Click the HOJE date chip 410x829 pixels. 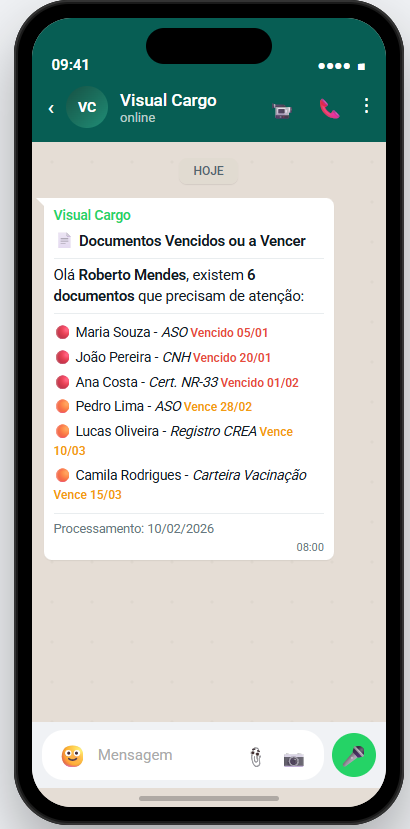[x=208, y=171]
